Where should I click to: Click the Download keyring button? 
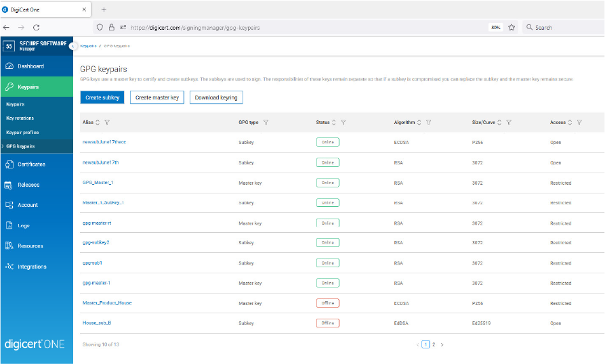[x=216, y=97]
